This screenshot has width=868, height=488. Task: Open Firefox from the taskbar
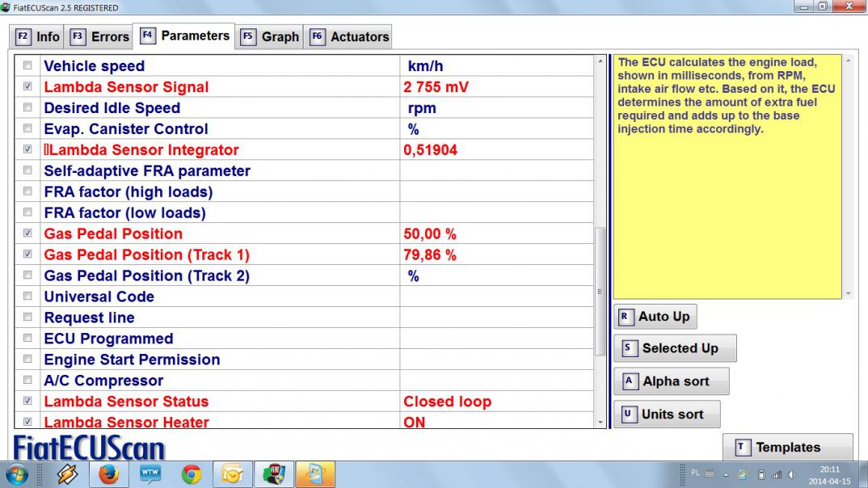(108, 474)
